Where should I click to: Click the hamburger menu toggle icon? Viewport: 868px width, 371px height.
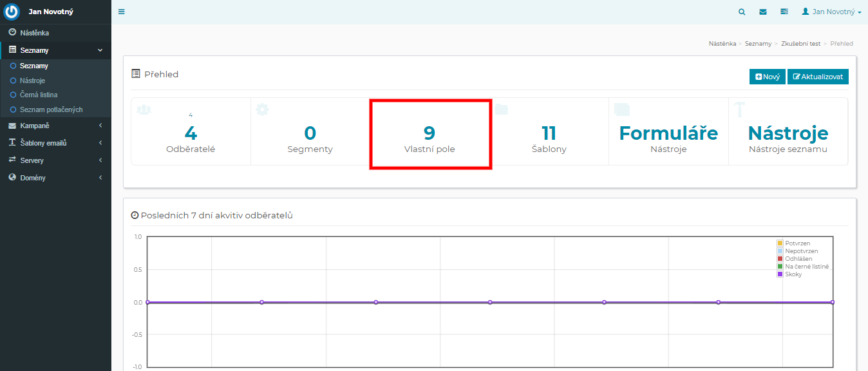point(122,12)
